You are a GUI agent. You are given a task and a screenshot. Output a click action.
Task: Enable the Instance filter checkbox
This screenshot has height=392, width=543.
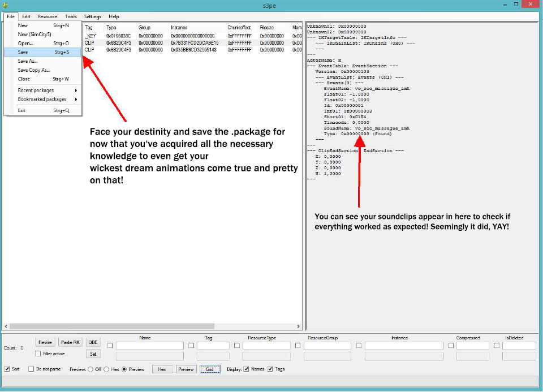(x=359, y=345)
